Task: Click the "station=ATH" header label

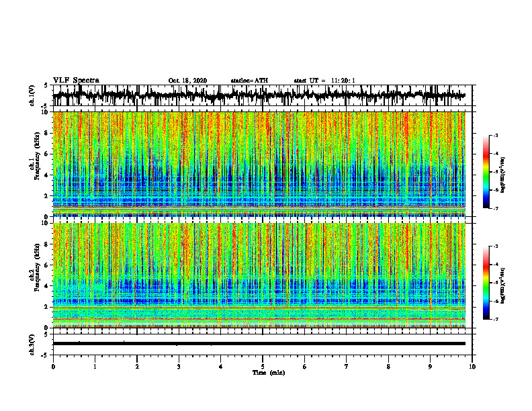Action: [249, 81]
